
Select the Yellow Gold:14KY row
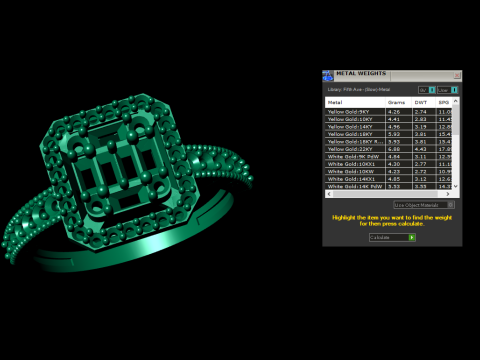coord(389,127)
